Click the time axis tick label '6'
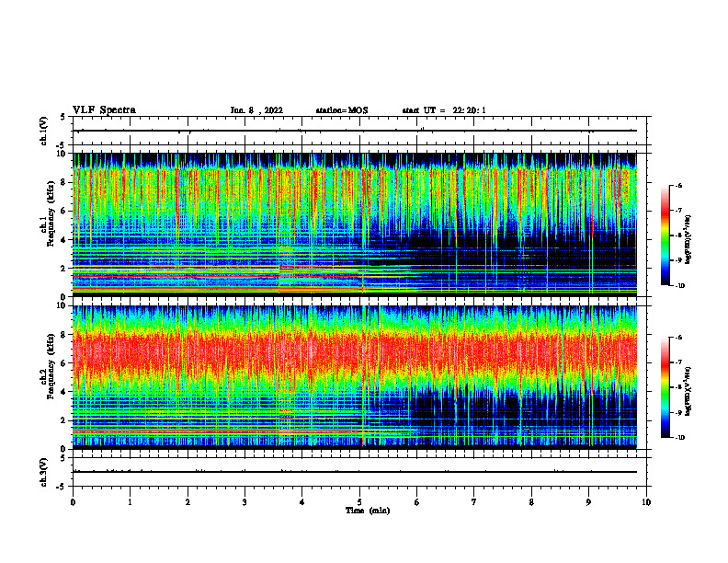This screenshot has height=563, width=728. click(x=417, y=502)
